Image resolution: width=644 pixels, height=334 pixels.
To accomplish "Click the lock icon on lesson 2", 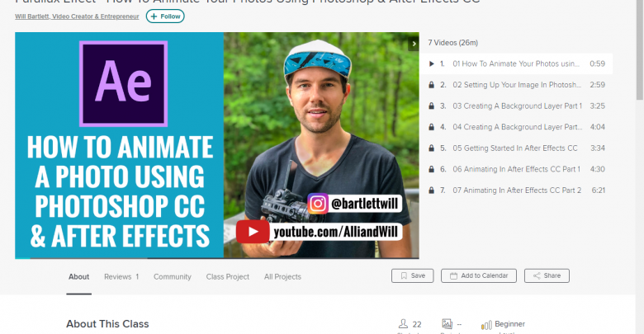I will pyautogui.click(x=431, y=85).
